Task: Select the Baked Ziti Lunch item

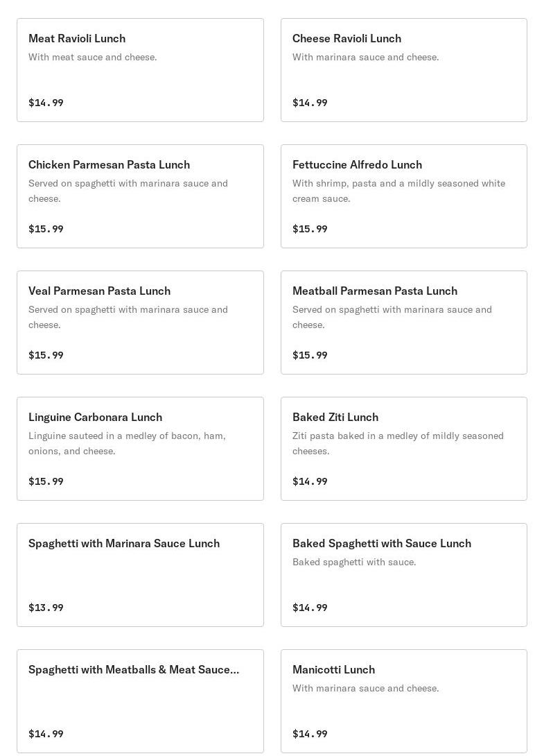Action: 403,449
